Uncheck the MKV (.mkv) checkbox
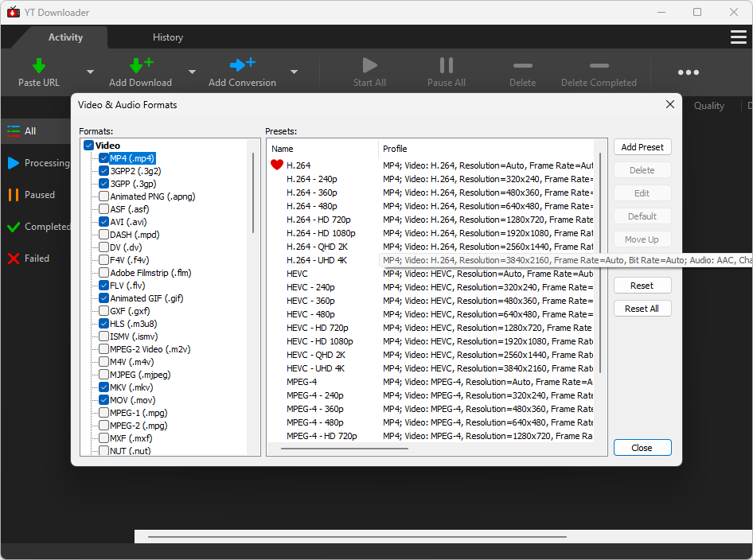Image resolution: width=753 pixels, height=560 pixels. click(103, 387)
